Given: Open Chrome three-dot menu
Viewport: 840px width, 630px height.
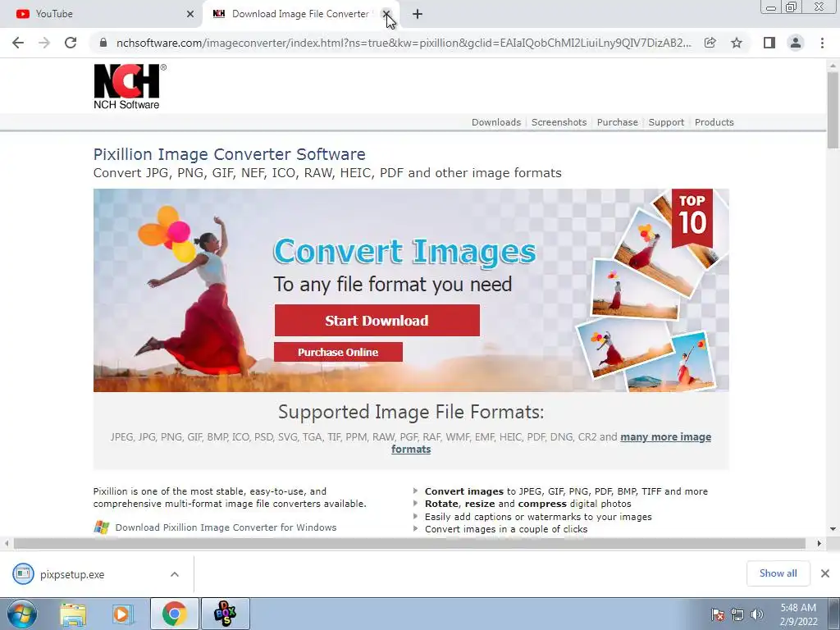Looking at the screenshot, I should click(822, 43).
